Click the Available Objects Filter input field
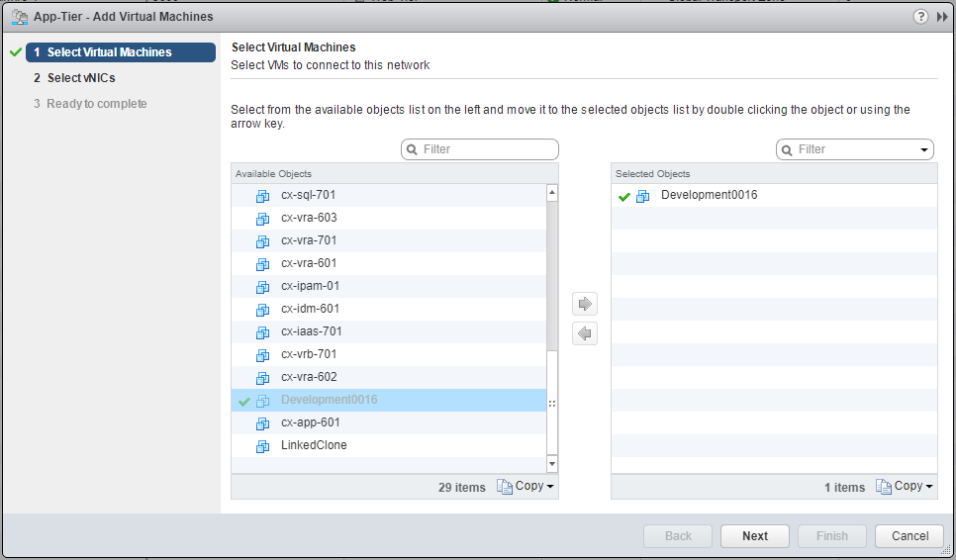The image size is (956, 560). pos(487,149)
